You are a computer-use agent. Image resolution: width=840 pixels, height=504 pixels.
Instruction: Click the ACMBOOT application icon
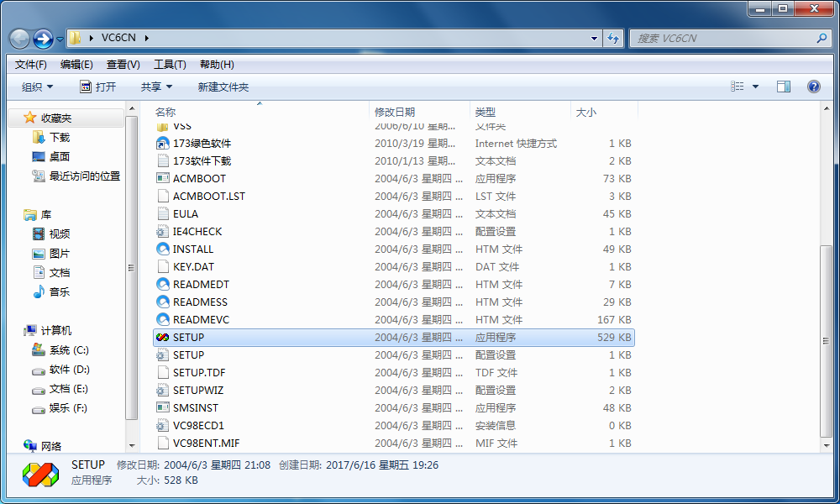162,179
